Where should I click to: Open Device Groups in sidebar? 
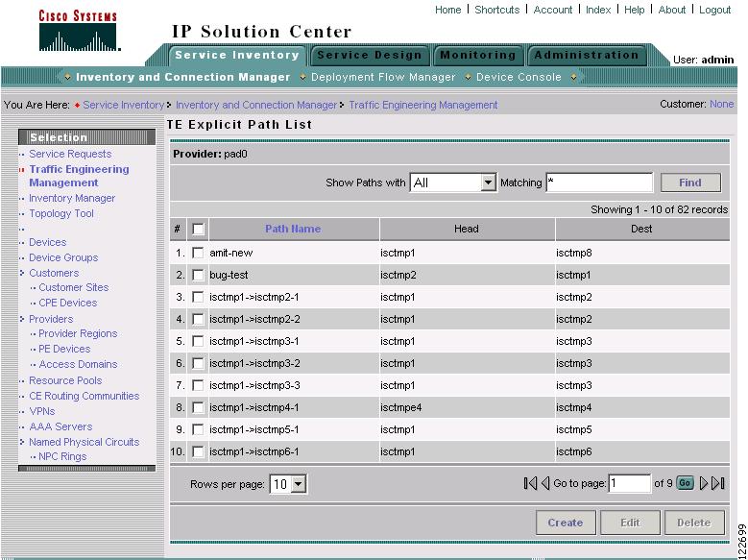pos(63,257)
